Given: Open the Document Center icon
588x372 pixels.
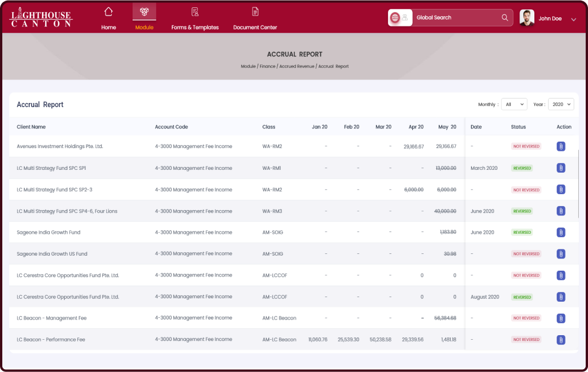Looking at the screenshot, I should pos(255,12).
